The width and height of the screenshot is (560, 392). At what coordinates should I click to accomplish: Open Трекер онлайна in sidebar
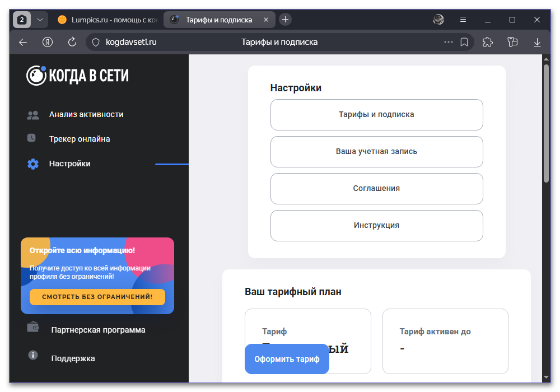point(80,139)
